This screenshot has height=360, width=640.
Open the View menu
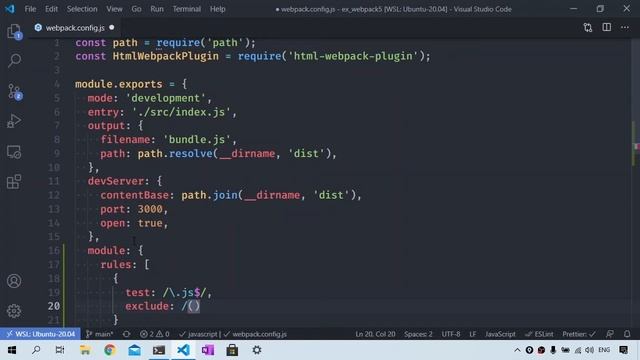coord(114,9)
